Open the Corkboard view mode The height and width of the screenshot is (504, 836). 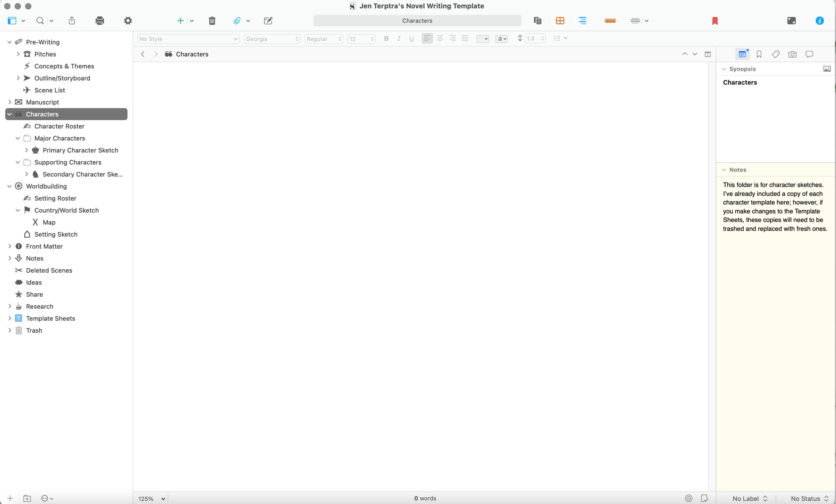click(560, 21)
